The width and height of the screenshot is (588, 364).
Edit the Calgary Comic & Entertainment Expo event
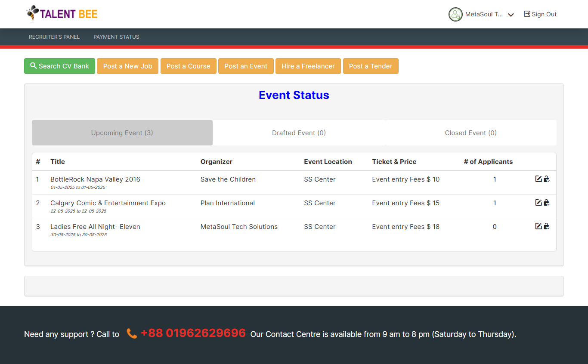pyautogui.click(x=538, y=203)
